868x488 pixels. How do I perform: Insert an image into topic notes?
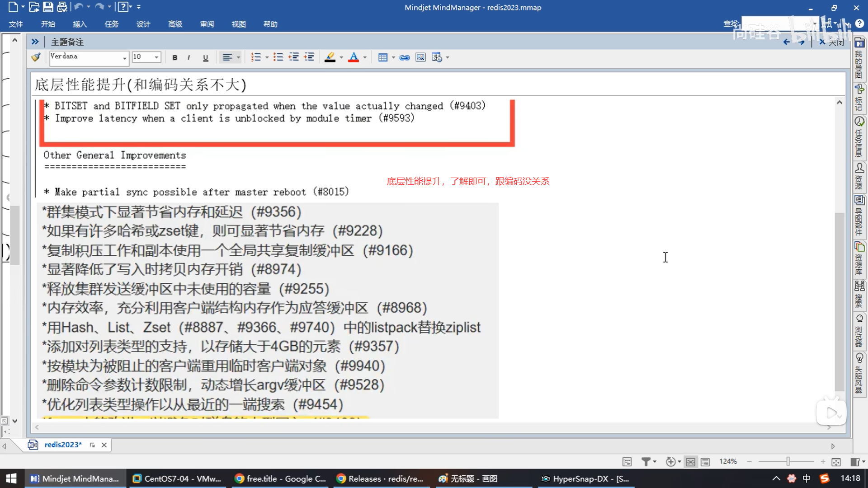click(x=420, y=57)
